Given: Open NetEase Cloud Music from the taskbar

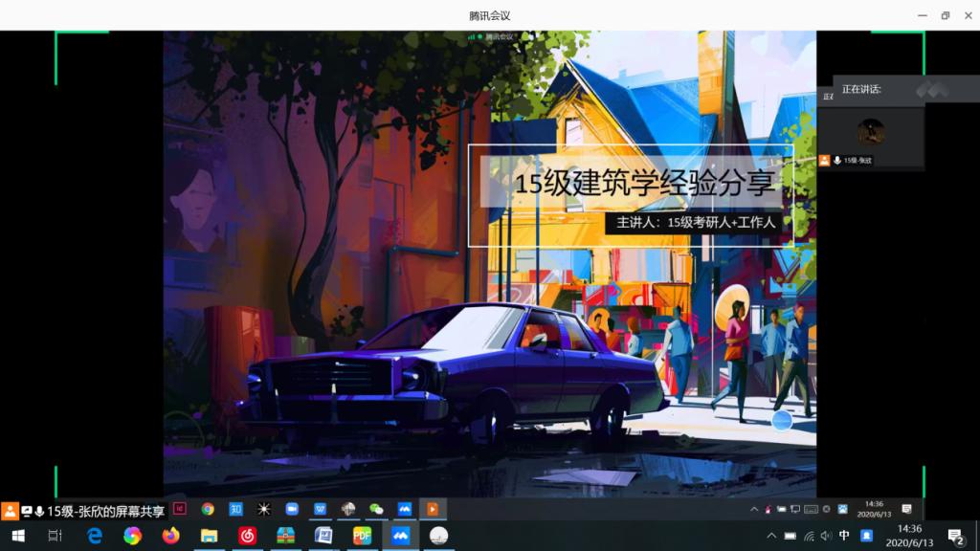Looking at the screenshot, I should 247,536.
